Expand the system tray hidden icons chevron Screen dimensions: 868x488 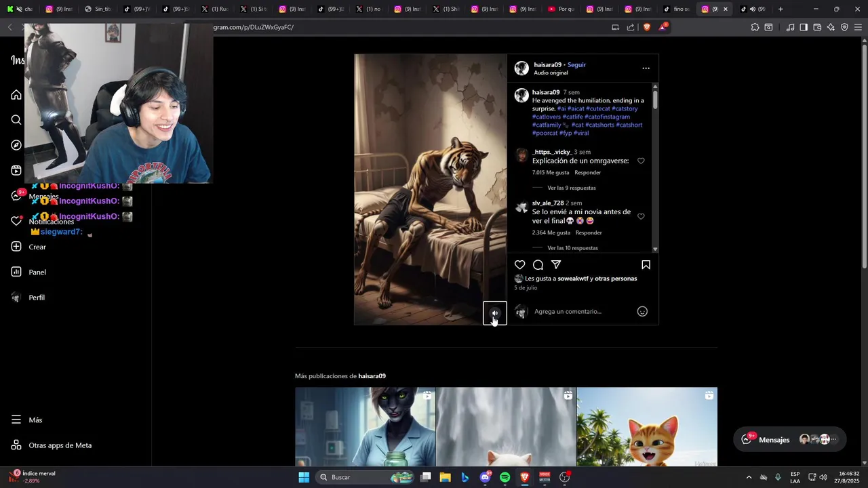pos(749,477)
